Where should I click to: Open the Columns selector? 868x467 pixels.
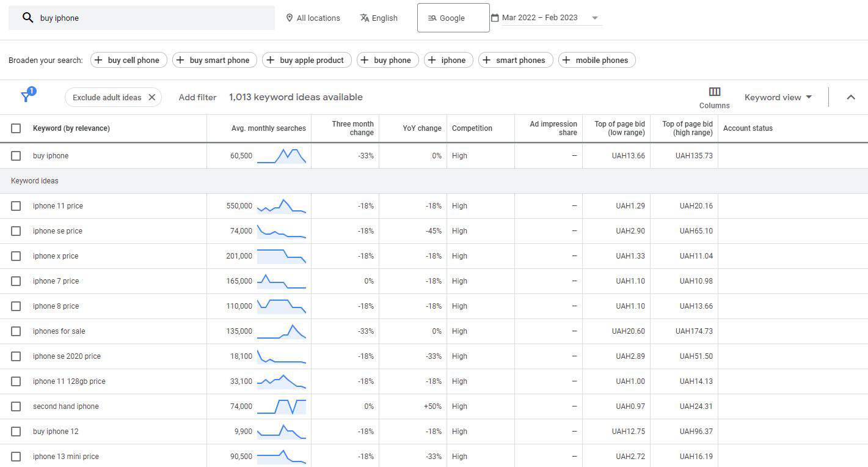(x=714, y=97)
